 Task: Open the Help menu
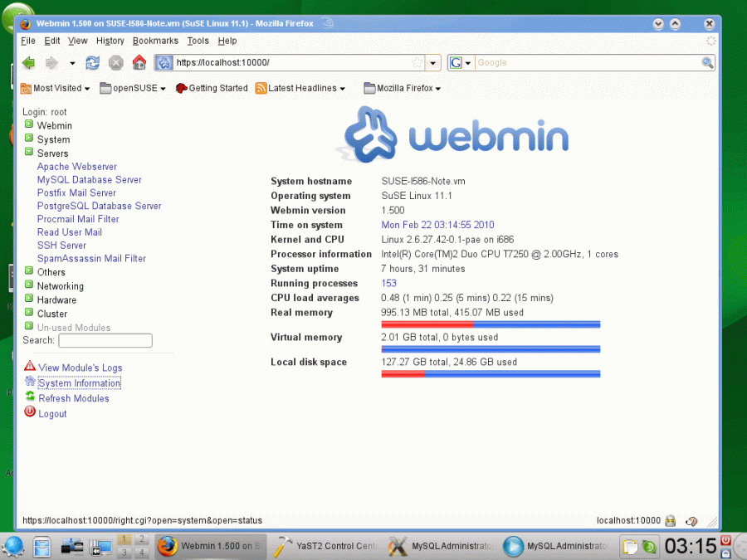click(227, 41)
